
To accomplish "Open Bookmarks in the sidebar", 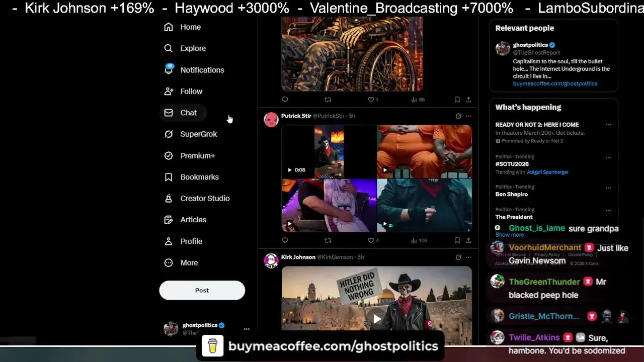I will click(191, 177).
